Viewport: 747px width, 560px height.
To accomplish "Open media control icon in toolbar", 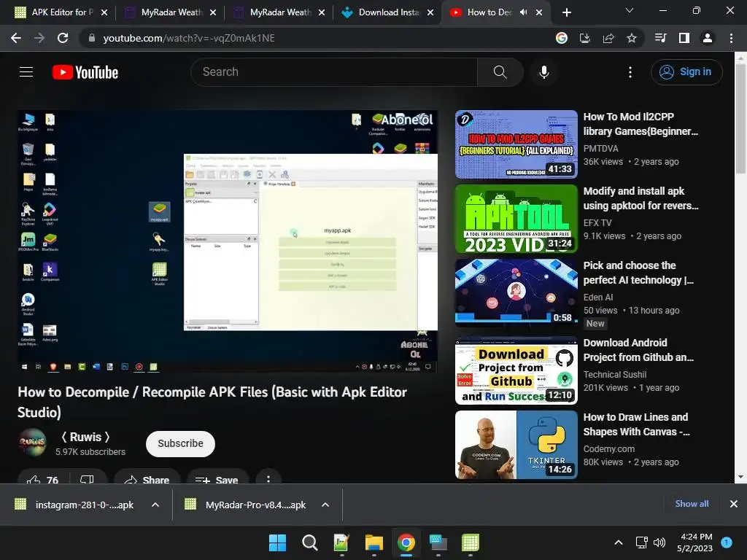I will click(x=661, y=38).
